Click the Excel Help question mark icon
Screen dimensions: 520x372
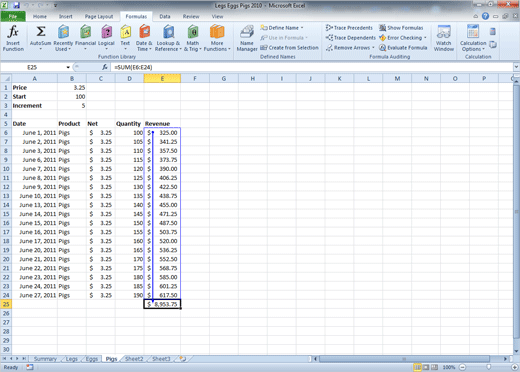click(x=485, y=16)
